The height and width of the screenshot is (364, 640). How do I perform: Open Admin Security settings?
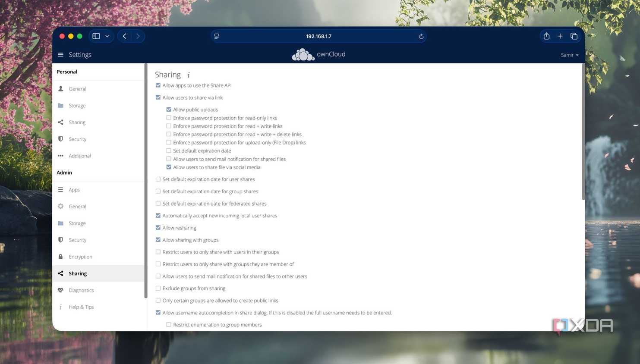tap(98, 240)
